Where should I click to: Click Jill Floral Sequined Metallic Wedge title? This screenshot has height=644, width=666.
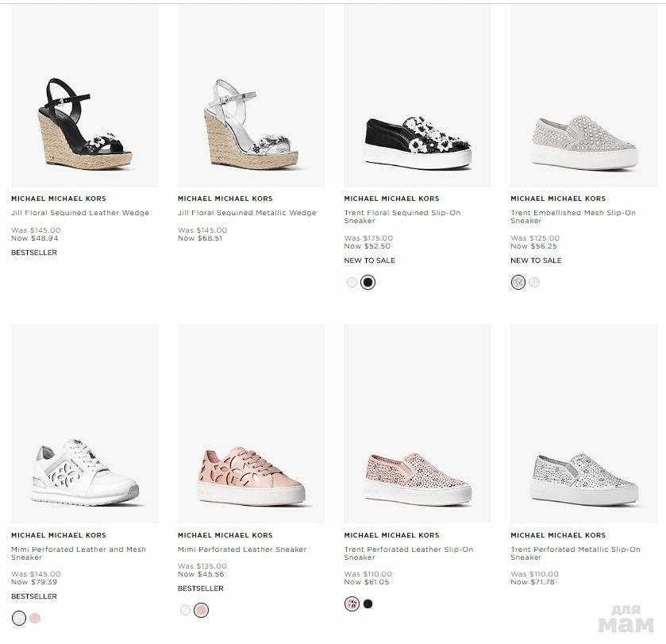(247, 213)
